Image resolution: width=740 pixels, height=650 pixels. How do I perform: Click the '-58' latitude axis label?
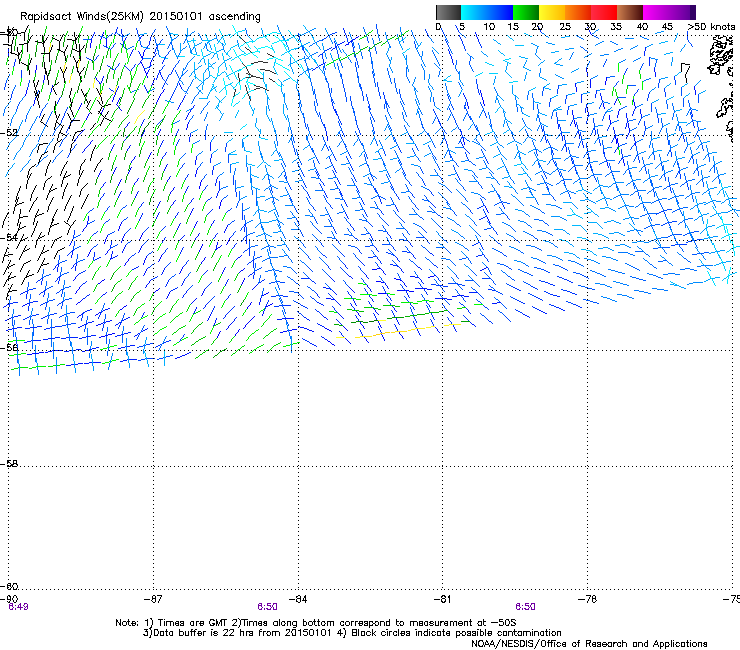(9, 464)
